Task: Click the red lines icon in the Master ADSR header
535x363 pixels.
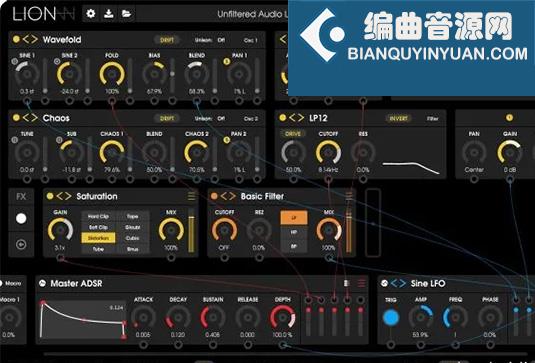Action: tap(361, 283)
